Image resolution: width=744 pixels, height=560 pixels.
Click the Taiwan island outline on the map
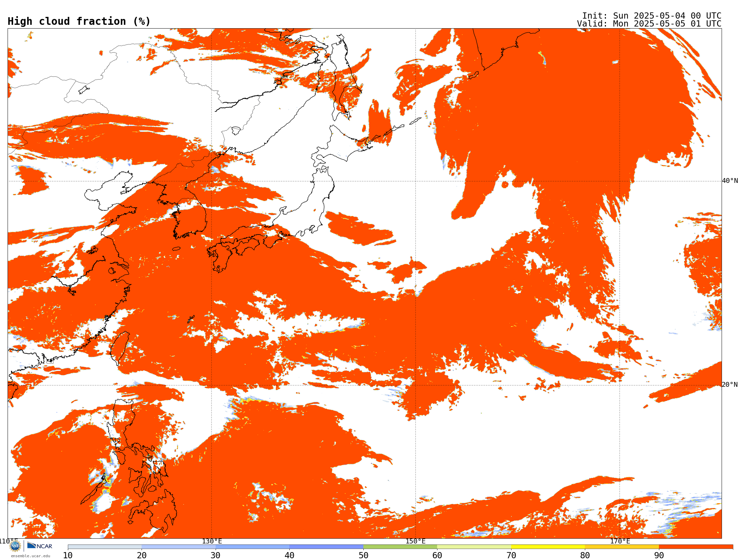tap(120, 348)
